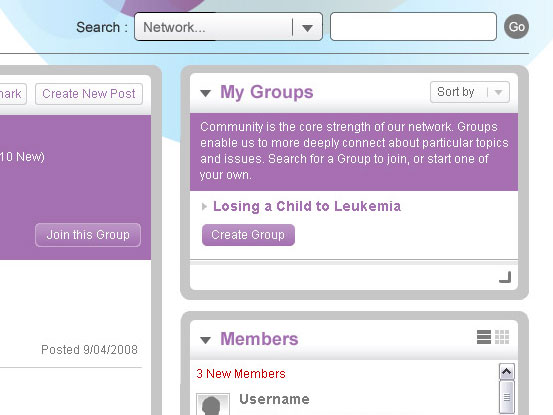The image size is (553, 415).
Task: Switch Members to grid view
Action: (x=502, y=337)
